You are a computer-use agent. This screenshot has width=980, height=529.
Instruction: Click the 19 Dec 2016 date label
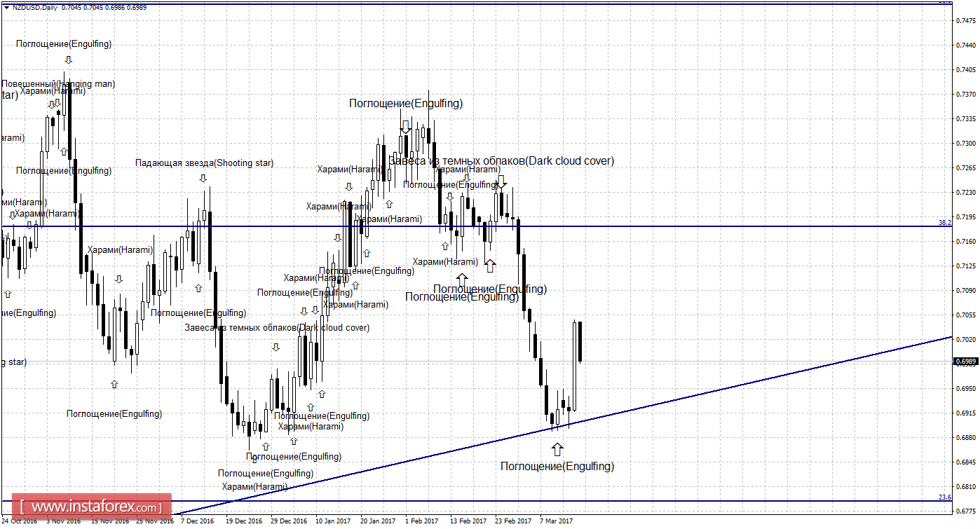pos(243,521)
